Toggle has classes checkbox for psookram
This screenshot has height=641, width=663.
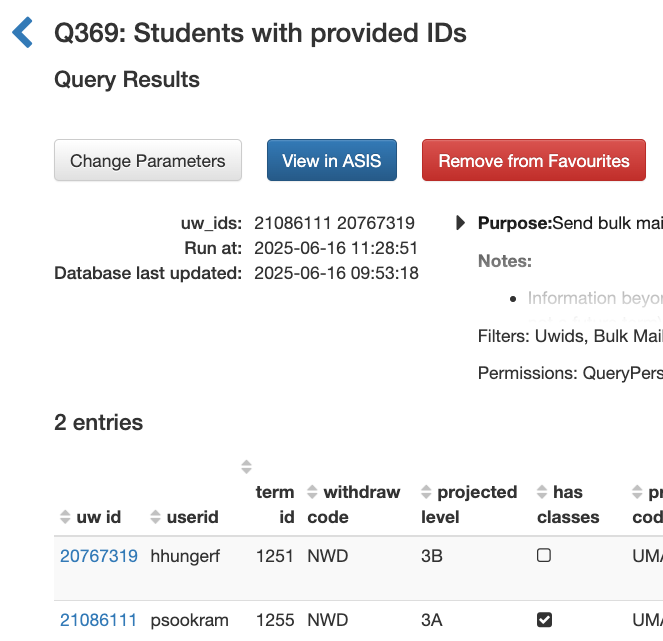click(x=544, y=620)
